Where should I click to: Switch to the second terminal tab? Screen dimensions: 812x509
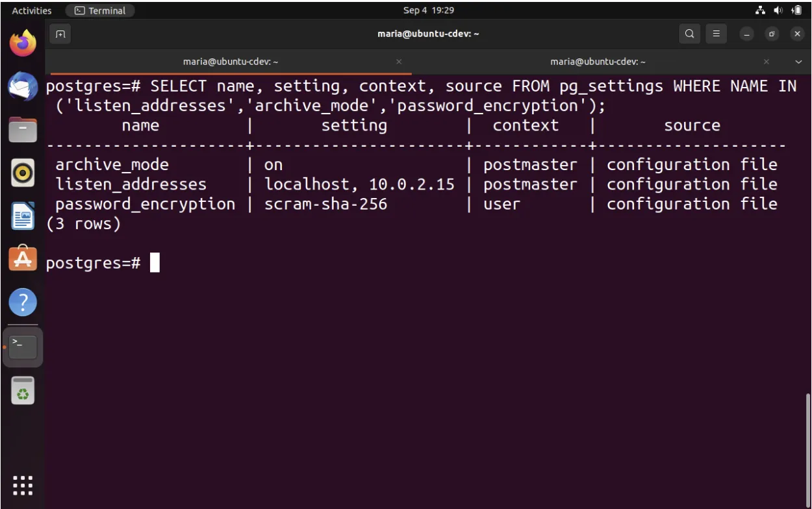597,62
